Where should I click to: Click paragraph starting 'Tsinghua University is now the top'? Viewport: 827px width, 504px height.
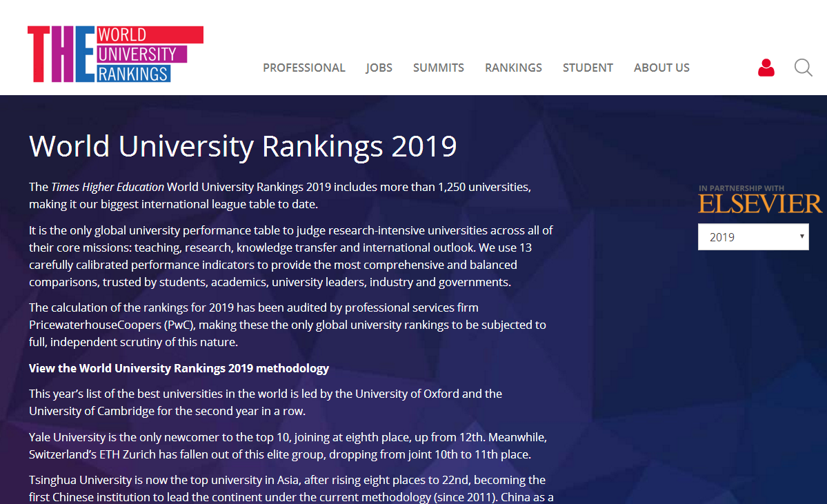tap(291, 489)
